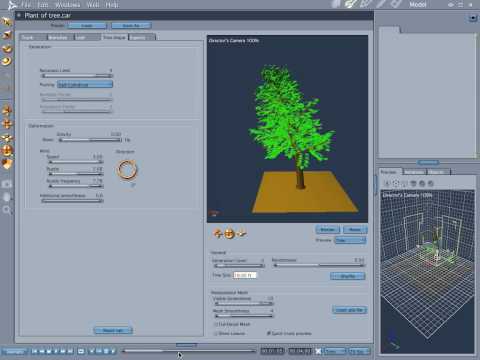Open the Render room film icon at top right

(396, 4)
